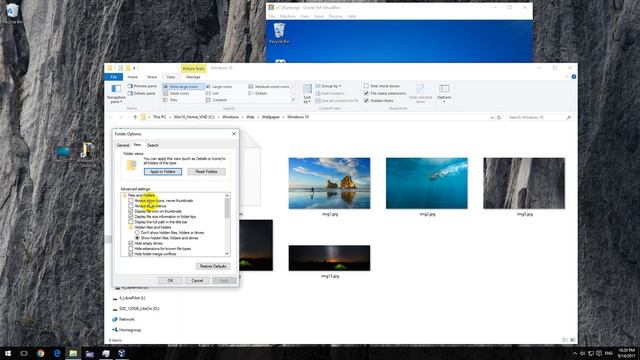The height and width of the screenshot is (360, 640).
Task: Toggle Display file icon on thumbnails
Action: [131, 211]
